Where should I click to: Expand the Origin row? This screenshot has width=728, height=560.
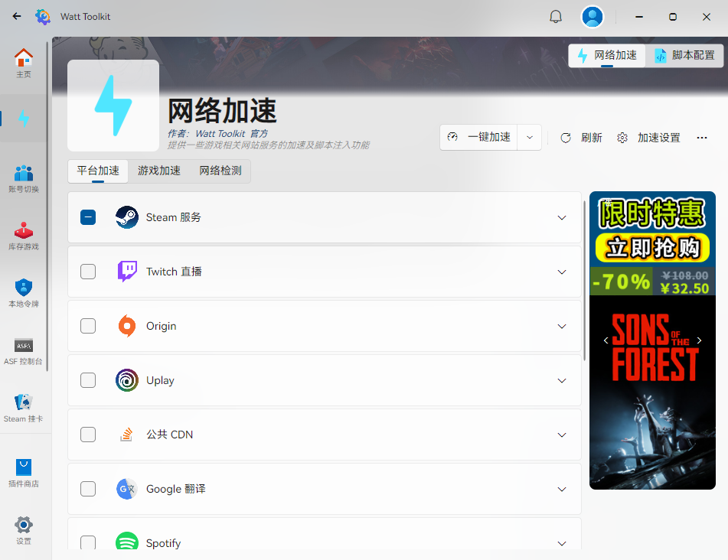pos(562,326)
